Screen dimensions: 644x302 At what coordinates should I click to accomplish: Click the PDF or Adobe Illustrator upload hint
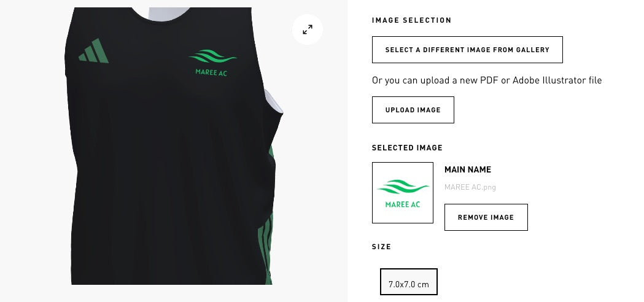487,80
